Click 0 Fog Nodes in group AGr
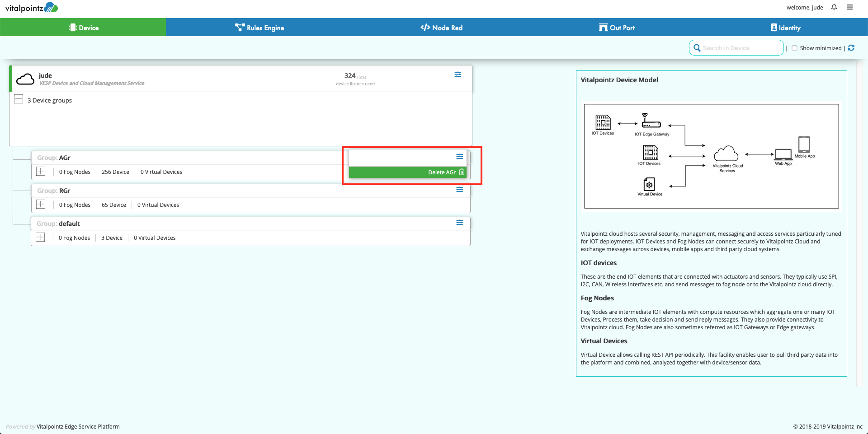This screenshot has height=434, width=868. click(x=75, y=172)
